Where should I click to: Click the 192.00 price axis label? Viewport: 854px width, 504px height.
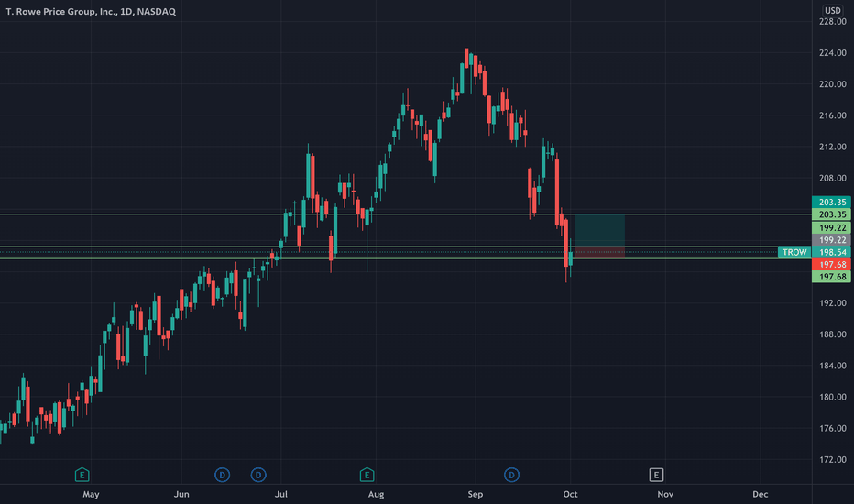tap(833, 303)
